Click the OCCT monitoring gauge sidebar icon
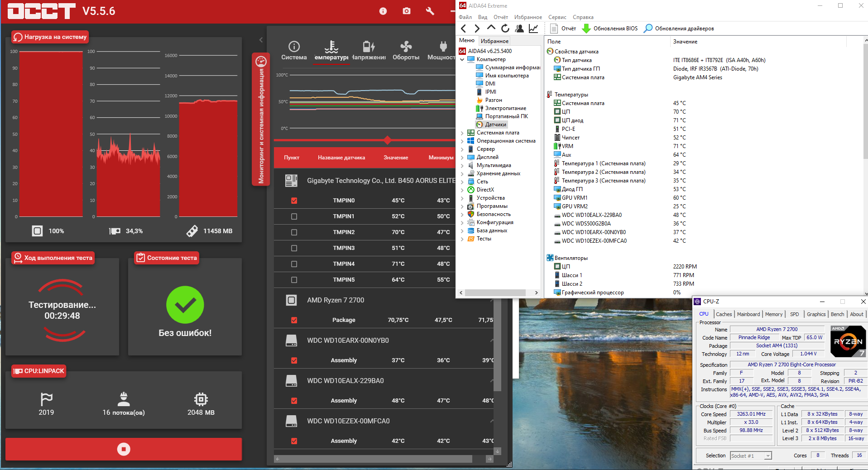This screenshot has height=470, width=868. [261, 61]
